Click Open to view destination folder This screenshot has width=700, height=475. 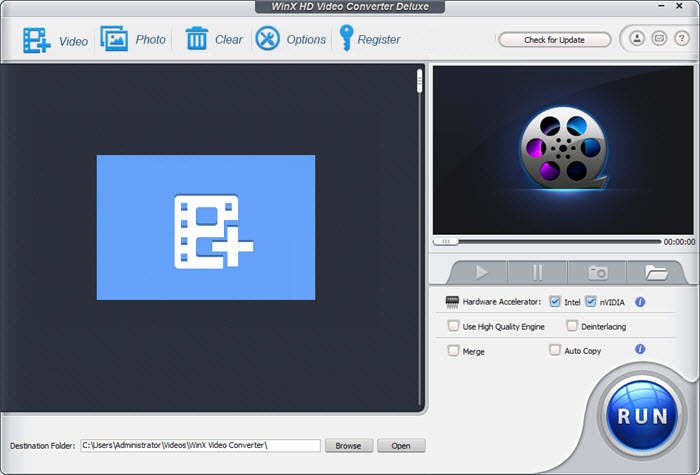point(401,446)
